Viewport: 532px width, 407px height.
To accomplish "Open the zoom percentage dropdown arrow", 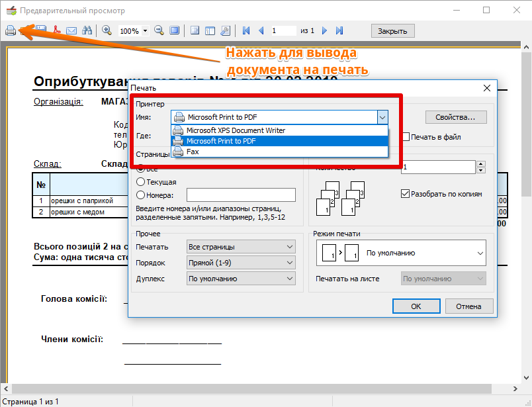I will [145, 31].
